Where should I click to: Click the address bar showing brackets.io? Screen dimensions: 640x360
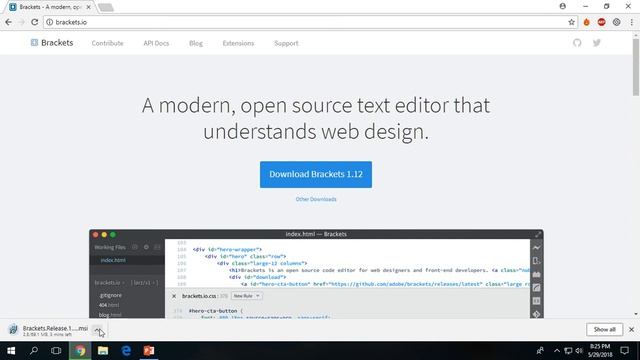tap(310, 22)
